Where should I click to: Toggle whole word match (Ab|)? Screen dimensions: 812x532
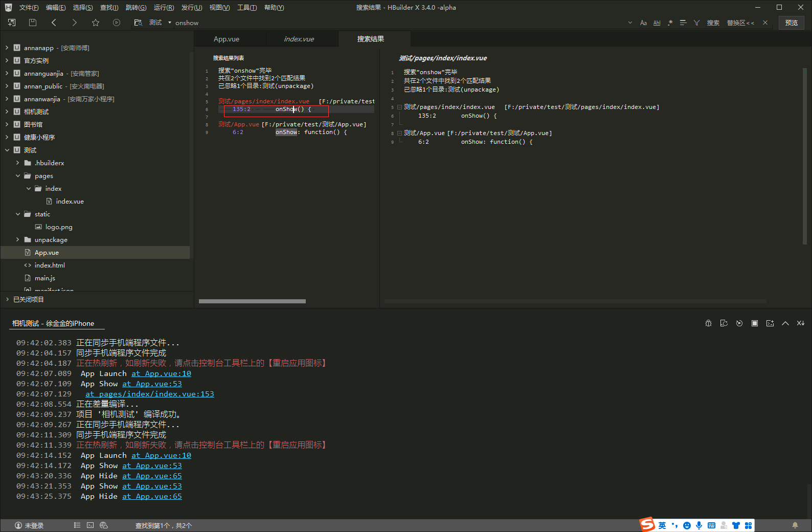click(657, 23)
